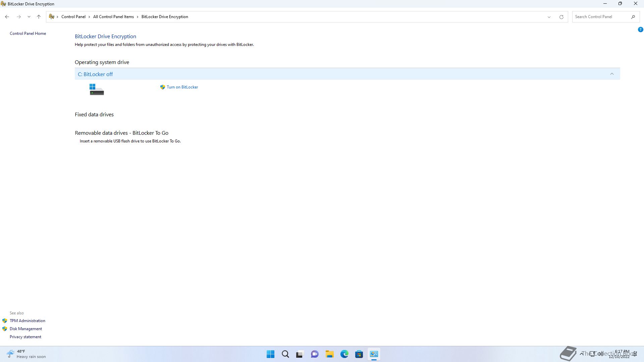The height and width of the screenshot is (362, 644).
Task: Open TPM Administration link
Action: [28, 321]
